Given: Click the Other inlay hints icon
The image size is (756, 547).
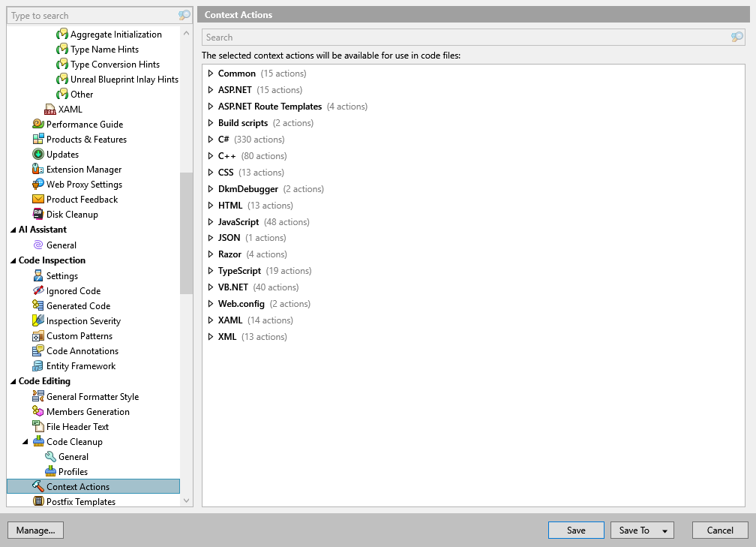Looking at the screenshot, I should 61,94.
